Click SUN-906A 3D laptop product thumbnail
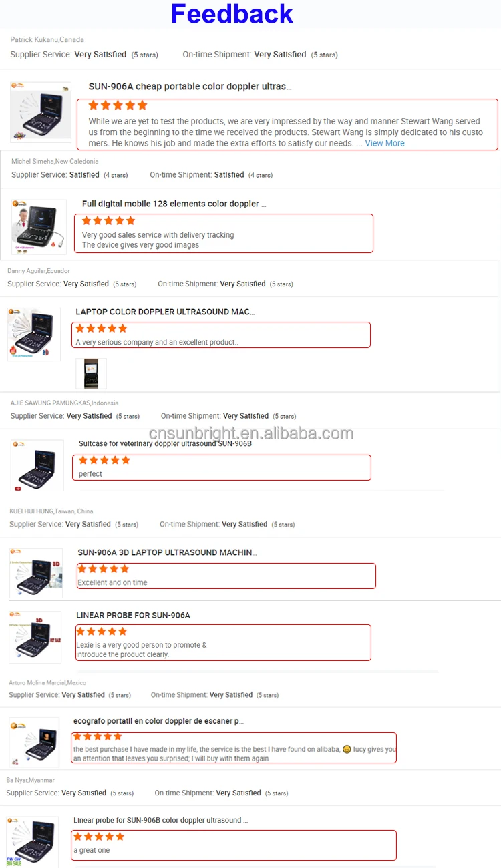501x868 pixels. coord(36,573)
